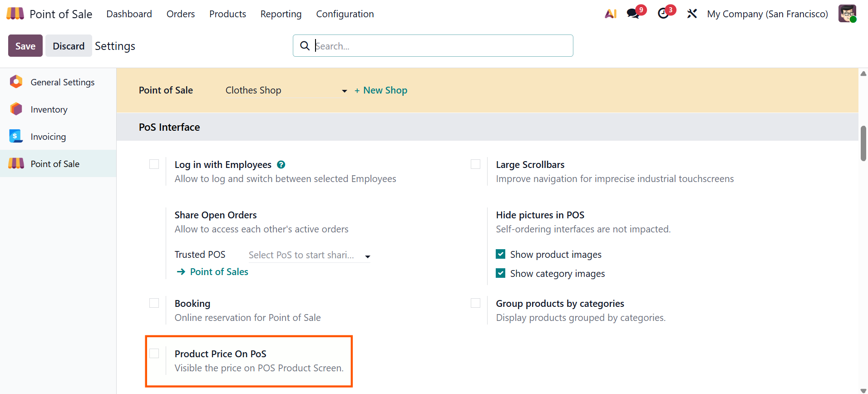The height and width of the screenshot is (394, 868).
Task: Click the search magnifier icon
Action: pos(305,46)
